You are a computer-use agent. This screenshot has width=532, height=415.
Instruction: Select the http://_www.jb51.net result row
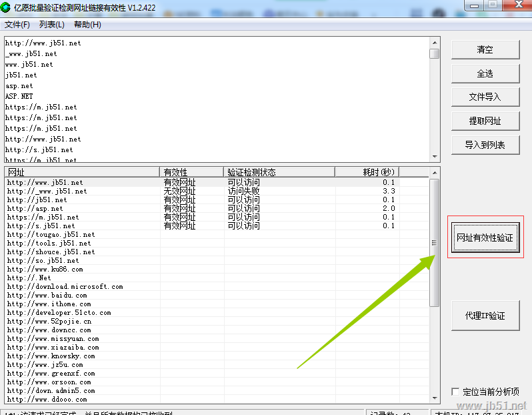217,191
